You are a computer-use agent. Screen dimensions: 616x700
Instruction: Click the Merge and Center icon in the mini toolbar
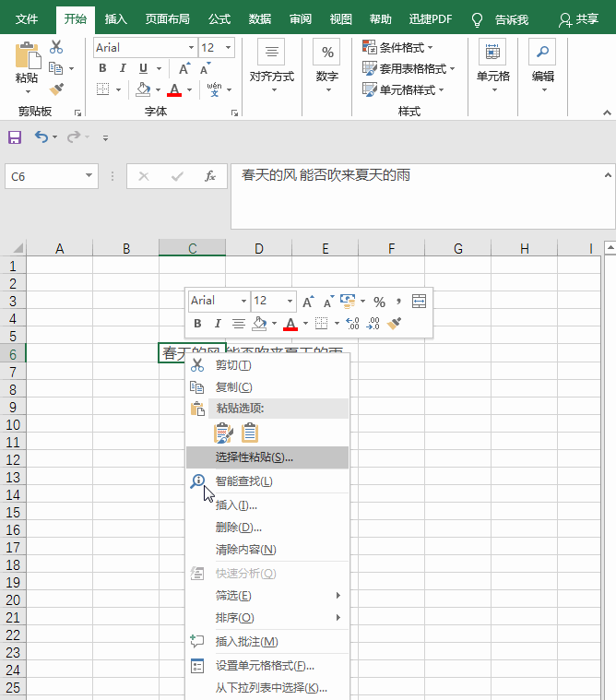point(420,302)
